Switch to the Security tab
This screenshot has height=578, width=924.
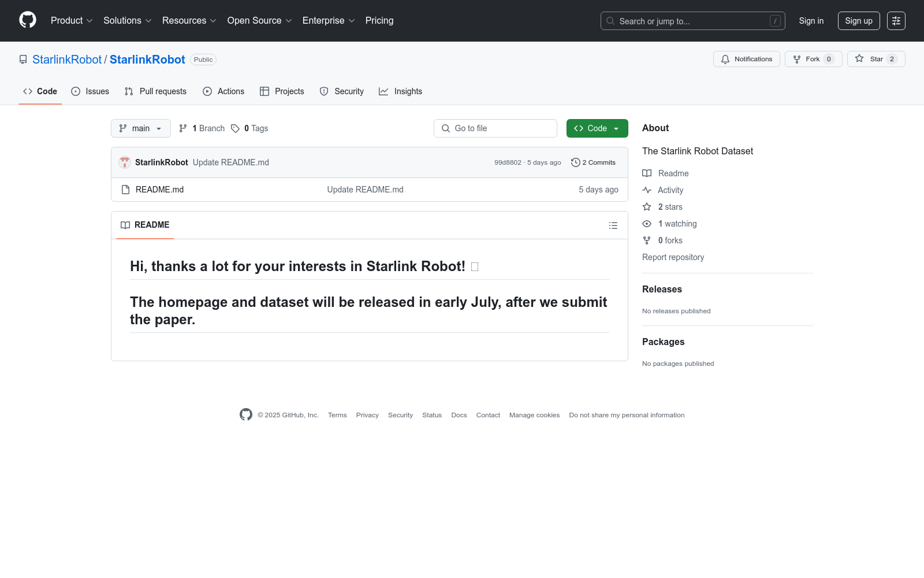[342, 91]
